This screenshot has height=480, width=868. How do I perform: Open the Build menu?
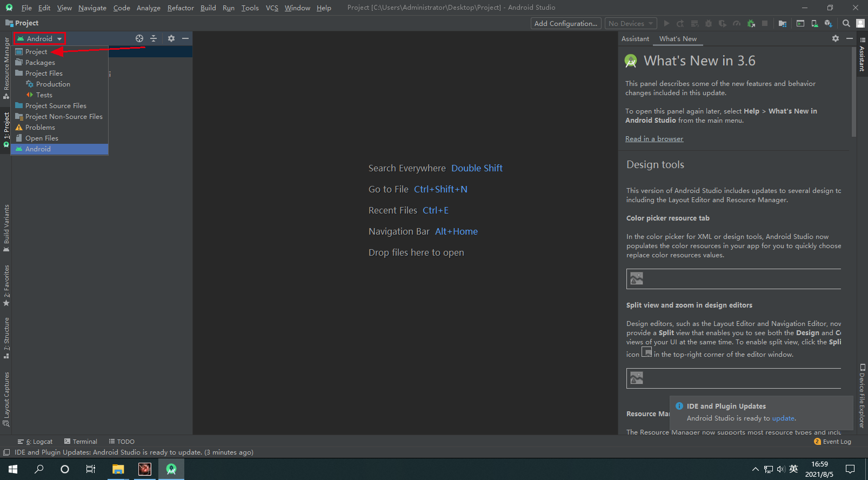point(208,8)
